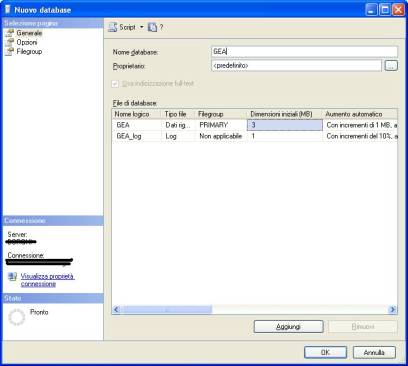This screenshot has width=408, height=366.
Task: Select the GEA logical name cell
Action: click(137, 125)
